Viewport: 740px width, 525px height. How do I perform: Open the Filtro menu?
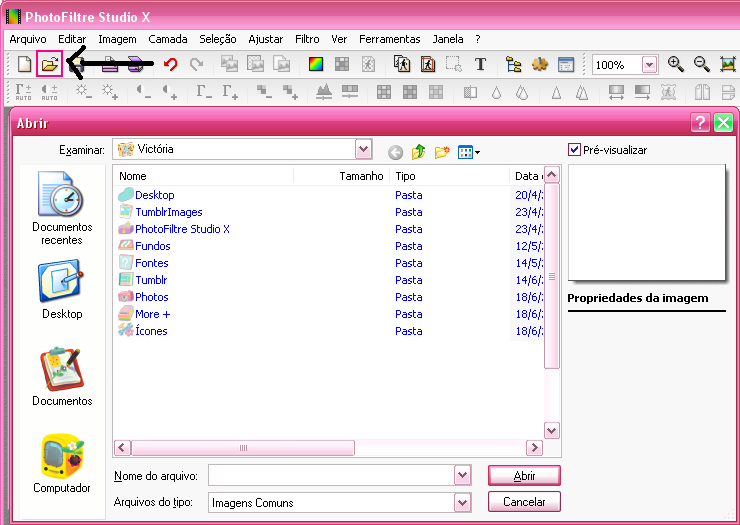(x=307, y=39)
